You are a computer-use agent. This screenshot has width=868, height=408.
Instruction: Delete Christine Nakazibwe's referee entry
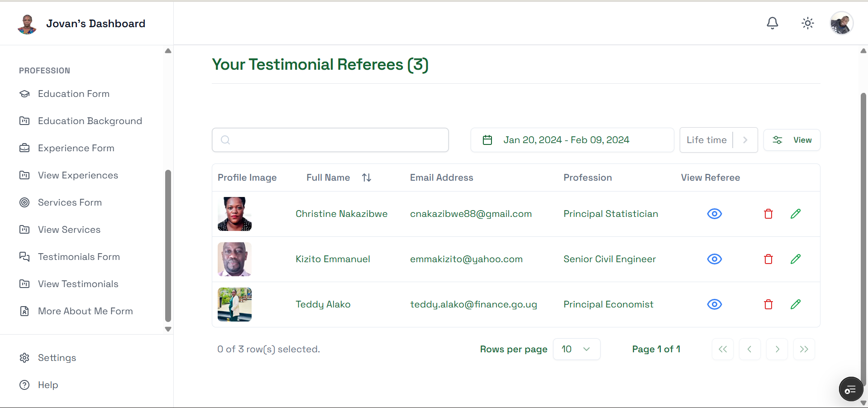pos(768,214)
